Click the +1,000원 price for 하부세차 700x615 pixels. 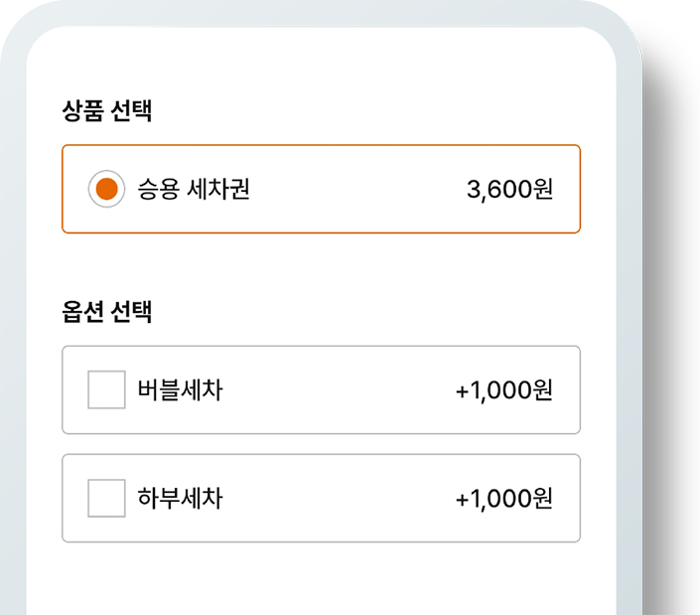pyautogui.click(x=503, y=498)
